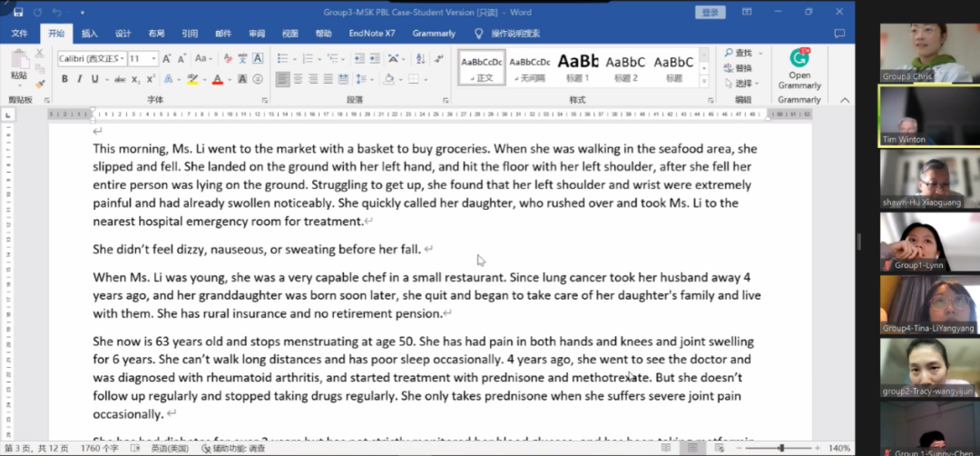This screenshot has height=456, width=980.
Task: Click the 登录 sign-in button
Action: point(710,13)
